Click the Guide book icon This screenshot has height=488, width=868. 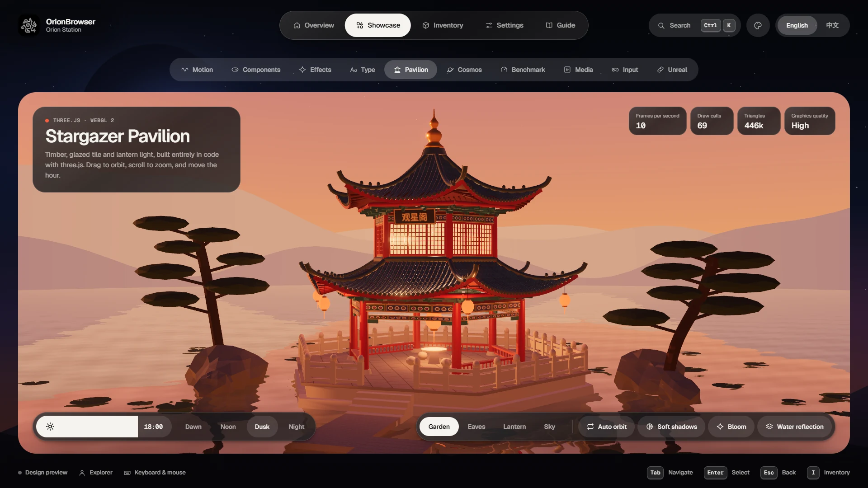click(549, 25)
